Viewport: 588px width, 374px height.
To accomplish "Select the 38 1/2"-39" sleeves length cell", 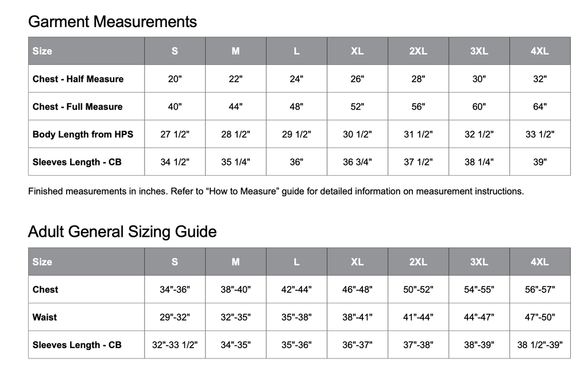I will click(x=539, y=345).
